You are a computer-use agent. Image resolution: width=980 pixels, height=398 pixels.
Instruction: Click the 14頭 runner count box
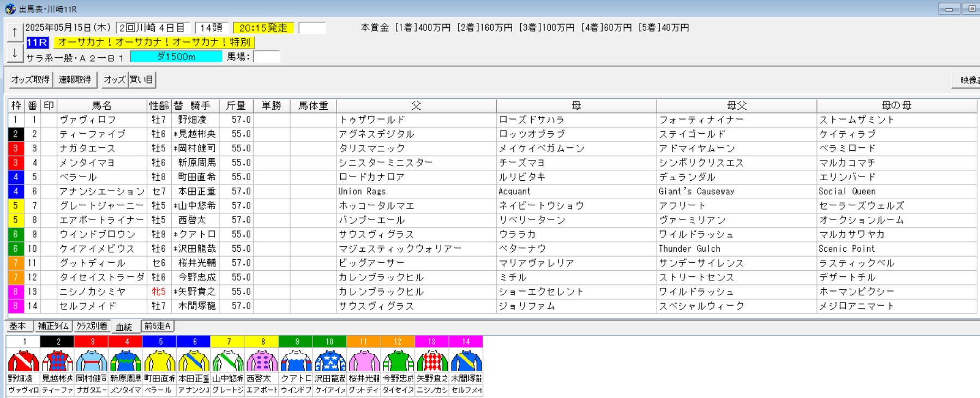212,28
